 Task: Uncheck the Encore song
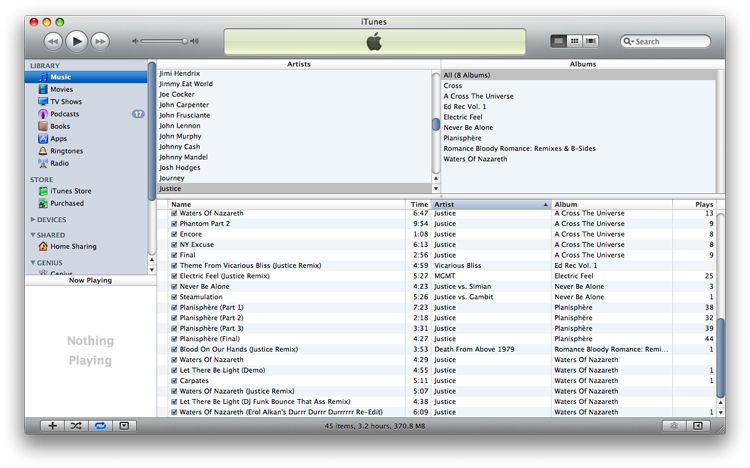pyautogui.click(x=174, y=234)
